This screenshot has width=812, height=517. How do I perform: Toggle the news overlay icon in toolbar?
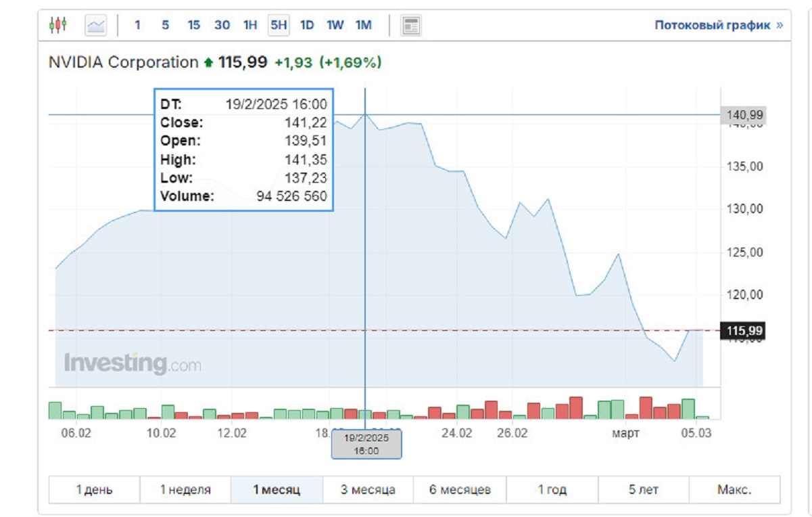(x=410, y=26)
